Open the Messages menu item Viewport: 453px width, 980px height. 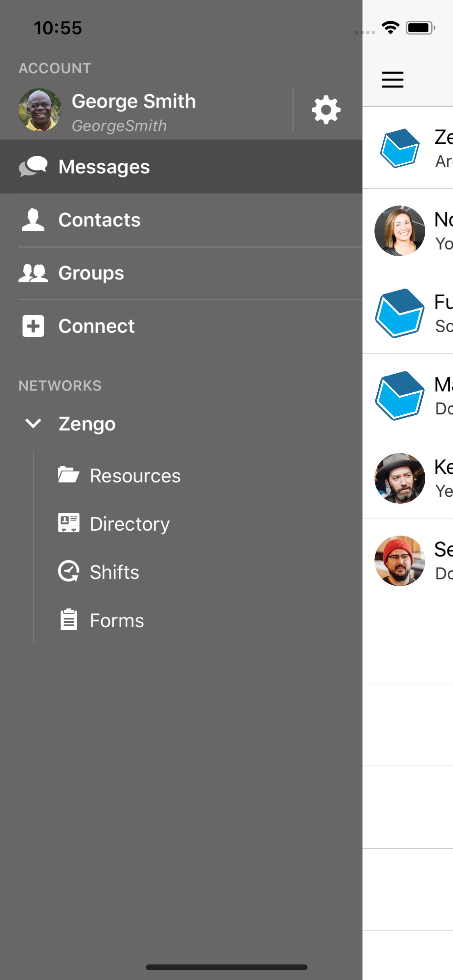click(x=104, y=167)
